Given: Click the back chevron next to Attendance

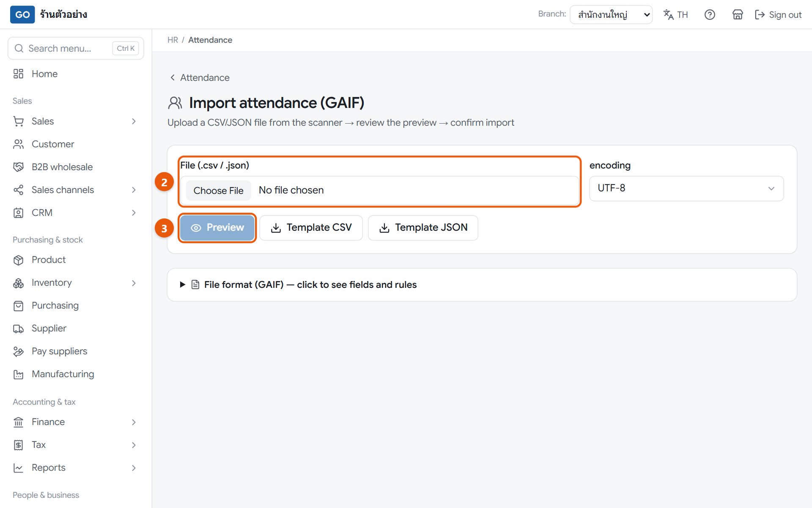Looking at the screenshot, I should point(173,77).
